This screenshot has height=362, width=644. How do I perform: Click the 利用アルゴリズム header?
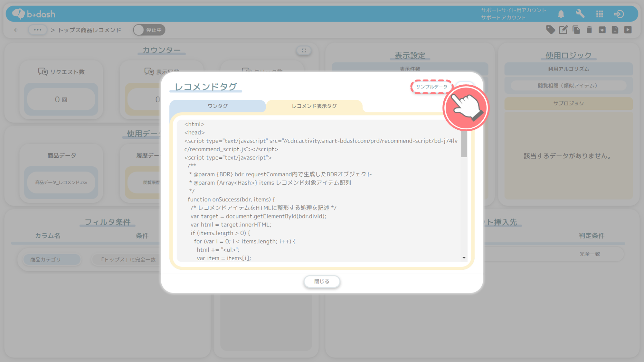click(x=568, y=69)
